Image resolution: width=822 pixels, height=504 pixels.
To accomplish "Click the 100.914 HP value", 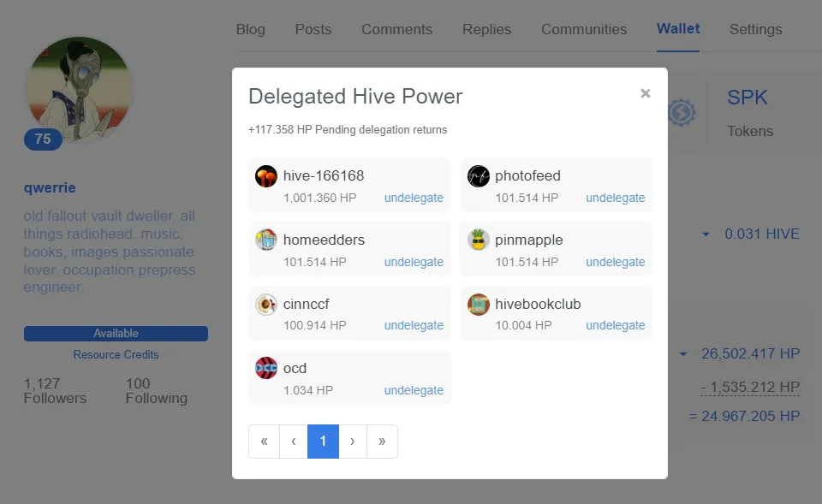I will [x=315, y=325].
